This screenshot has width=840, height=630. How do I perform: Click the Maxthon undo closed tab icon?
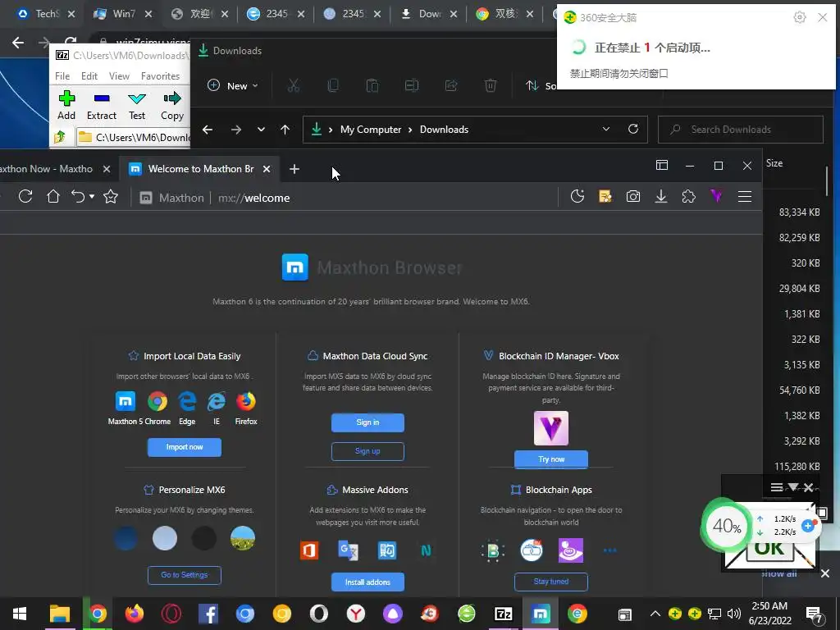(x=78, y=197)
